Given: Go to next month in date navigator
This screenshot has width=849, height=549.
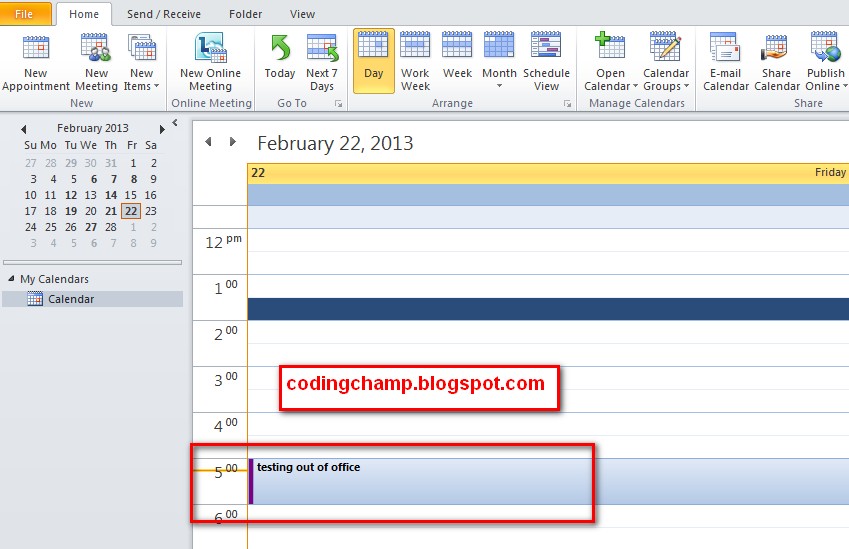Looking at the screenshot, I should coord(162,129).
